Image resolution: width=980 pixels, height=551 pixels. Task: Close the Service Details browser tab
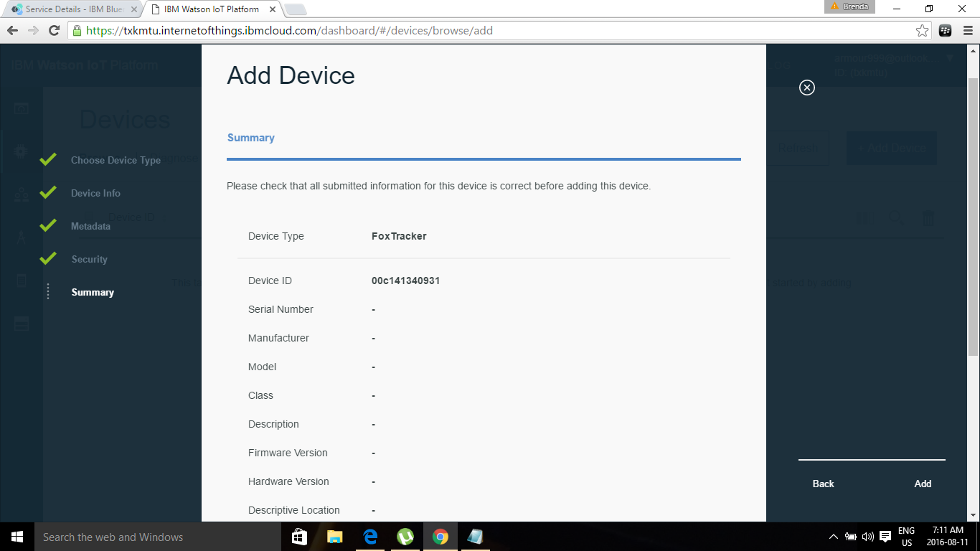pyautogui.click(x=133, y=9)
